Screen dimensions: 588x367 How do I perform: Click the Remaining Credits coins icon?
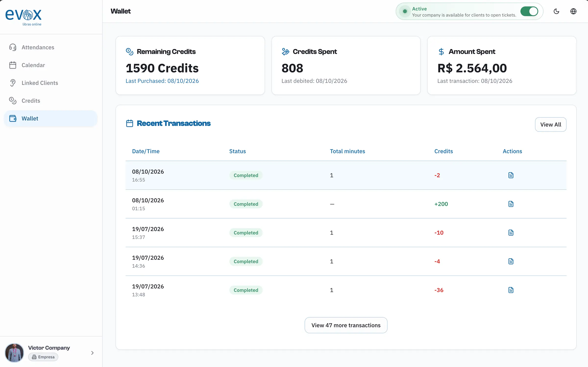point(130,52)
